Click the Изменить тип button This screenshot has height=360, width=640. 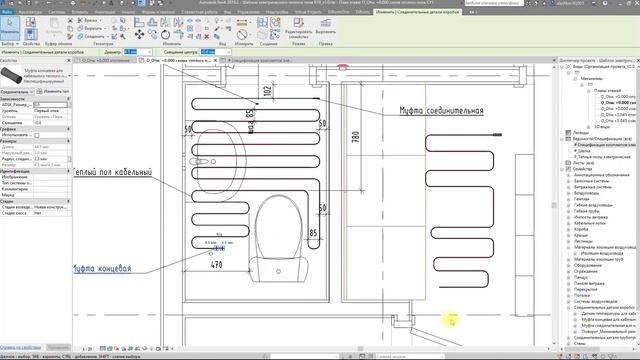coord(53,91)
